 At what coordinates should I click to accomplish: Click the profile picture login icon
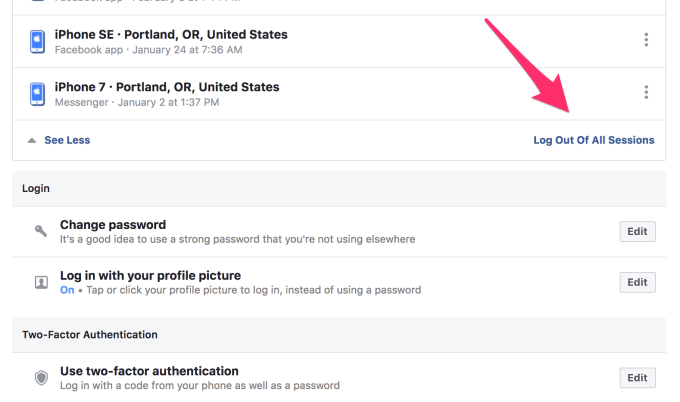(x=41, y=282)
